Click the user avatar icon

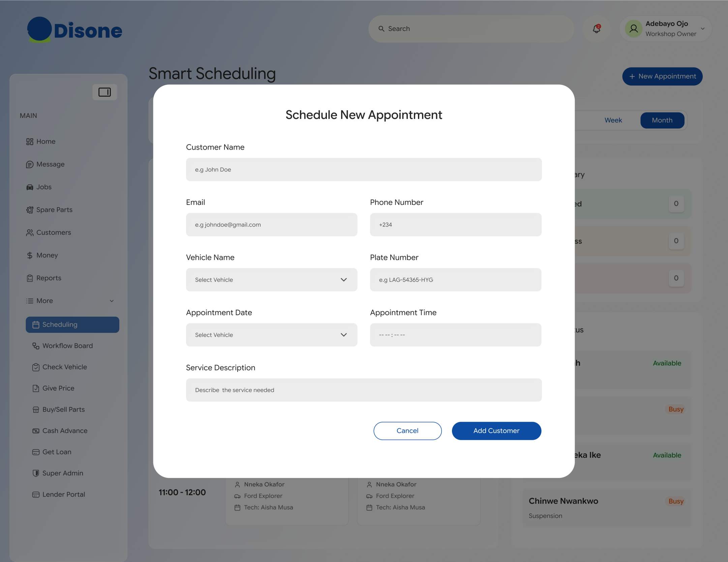[x=633, y=29]
